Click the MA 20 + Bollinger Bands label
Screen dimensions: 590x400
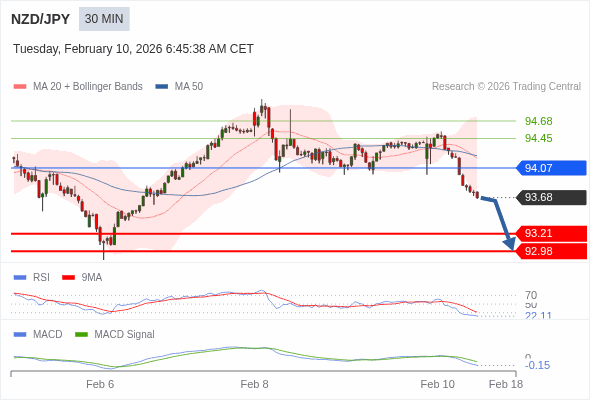click(88, 87)
